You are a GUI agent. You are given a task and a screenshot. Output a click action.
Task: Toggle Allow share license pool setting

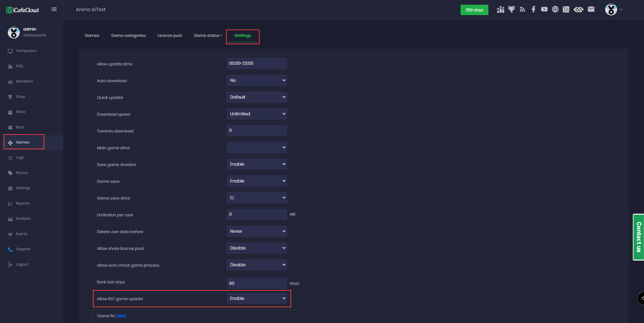coord(257,248)
